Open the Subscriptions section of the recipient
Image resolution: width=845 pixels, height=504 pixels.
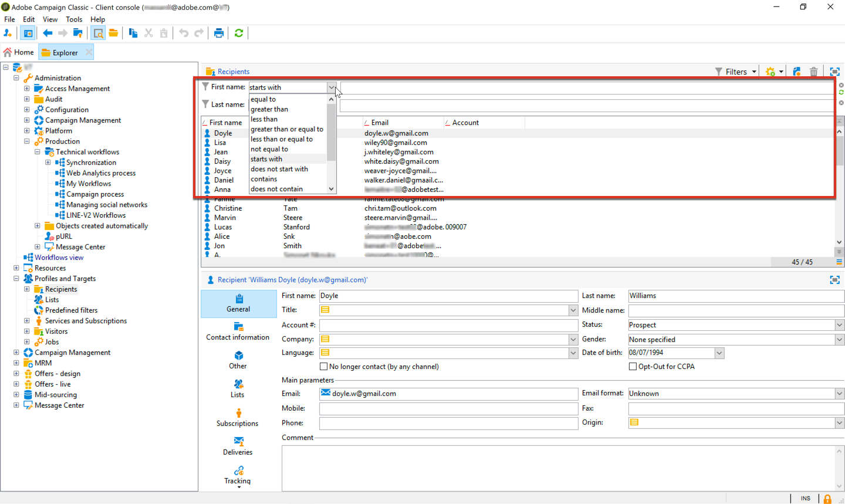(x=238, y=417)
